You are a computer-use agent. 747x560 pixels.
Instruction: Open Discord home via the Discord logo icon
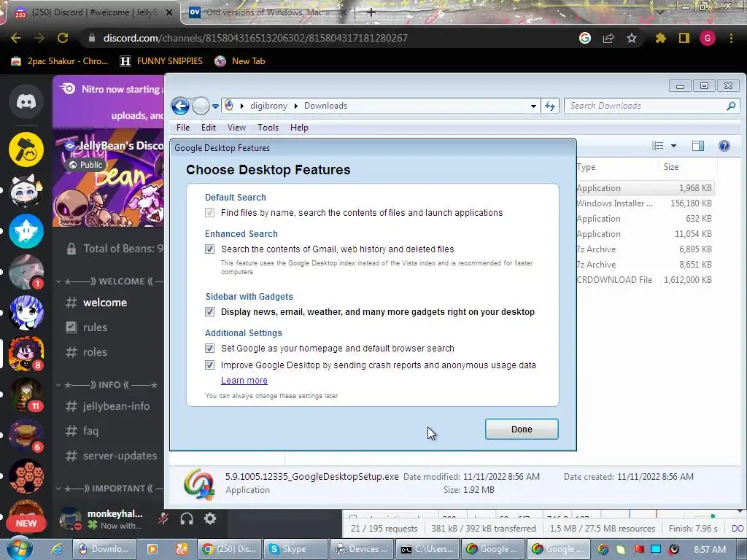click(26, 101)
